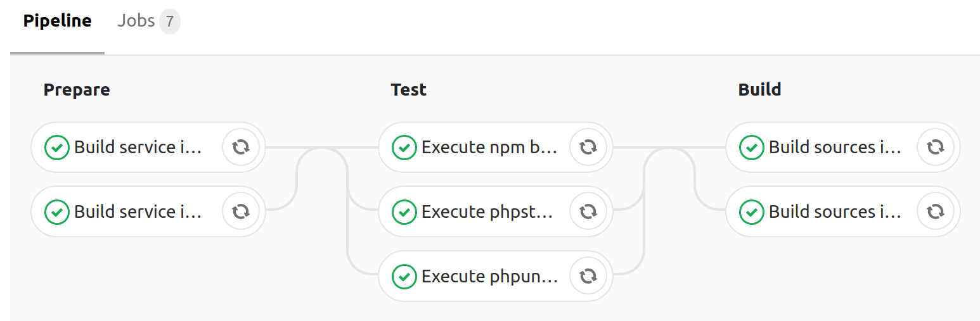980x321 pixels.
Task: Retry the second Build sources job
Action: [x=936, y=211]
